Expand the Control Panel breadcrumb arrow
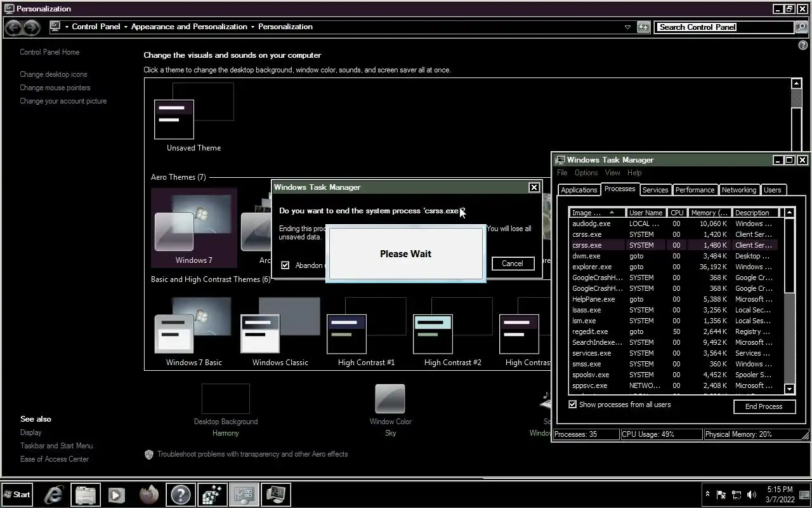Viewport: 812px width, 508px height. pyautogui.click(x=126, y=27)
